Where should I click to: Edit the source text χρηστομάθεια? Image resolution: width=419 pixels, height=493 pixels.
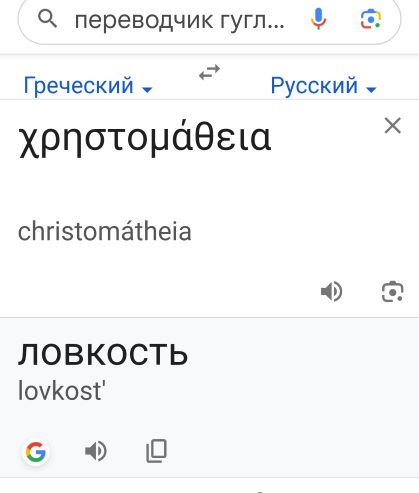(144, 138)
